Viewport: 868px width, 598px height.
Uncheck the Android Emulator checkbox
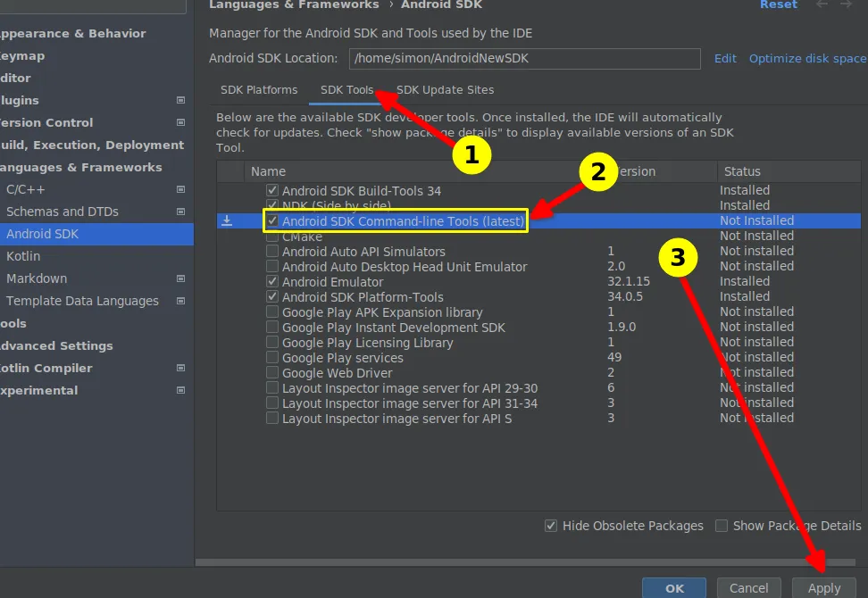pos(271,281)
